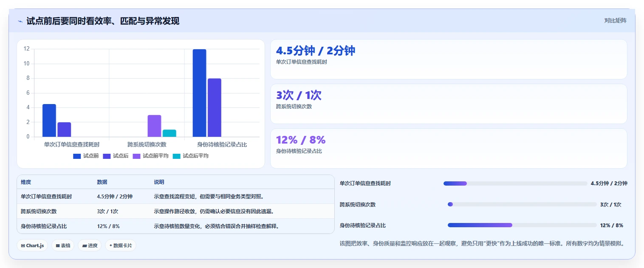Click the footnote text about 情景模拟
644x268 pixels.
coord(482,243)
